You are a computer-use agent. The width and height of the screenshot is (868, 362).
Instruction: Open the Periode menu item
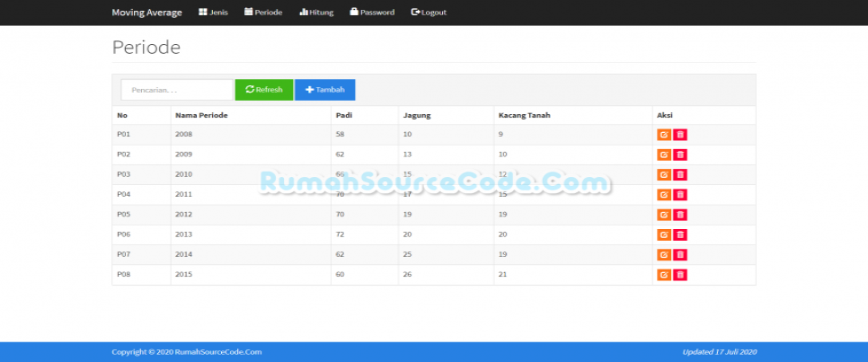tap(263, 13)
